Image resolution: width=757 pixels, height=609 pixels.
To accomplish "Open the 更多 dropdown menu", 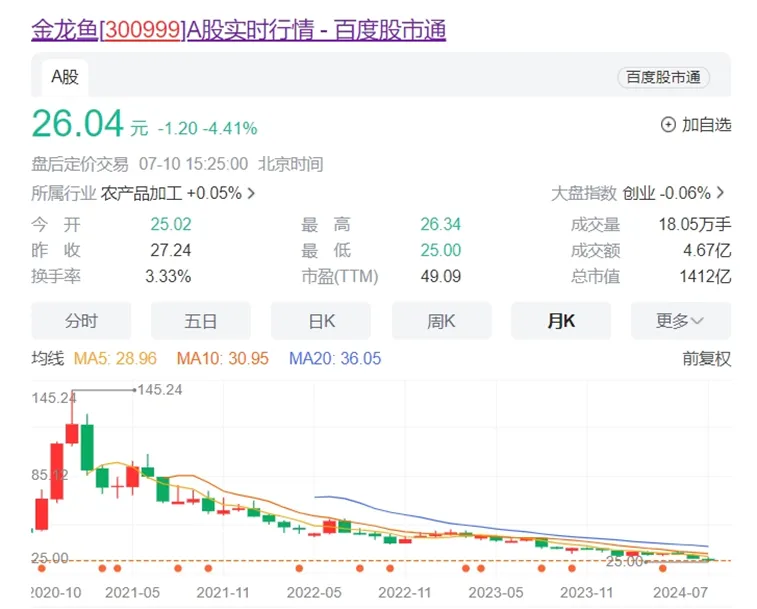I will click(681, 321).
